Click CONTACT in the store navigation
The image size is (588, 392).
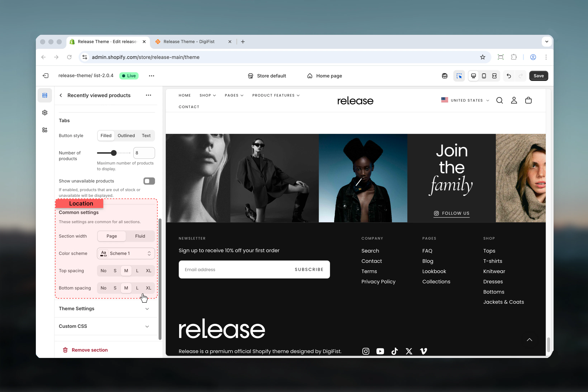click(x=189, y=107)
